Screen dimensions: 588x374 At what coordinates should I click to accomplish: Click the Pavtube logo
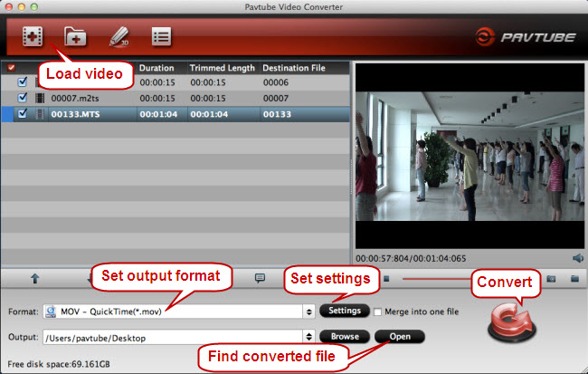(x=525, y=37)
